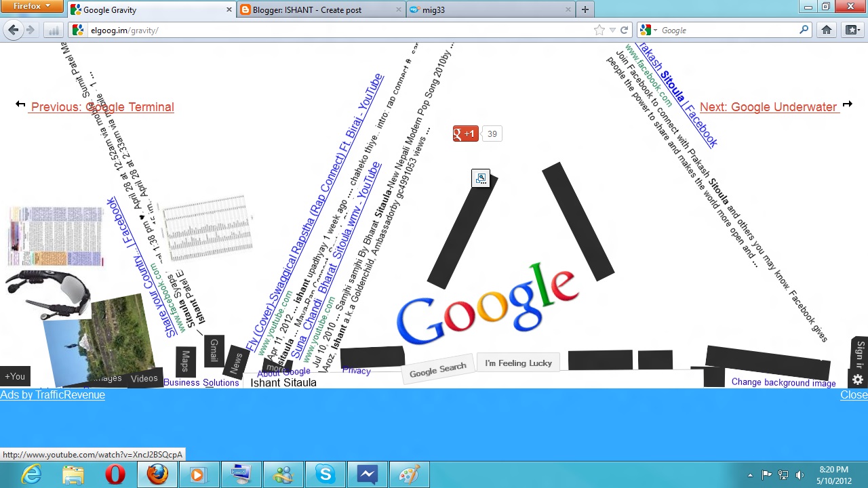
Task: Launch Internet Explorer from the taskbar
Action: pyautogui.click(x=31, y=474)
